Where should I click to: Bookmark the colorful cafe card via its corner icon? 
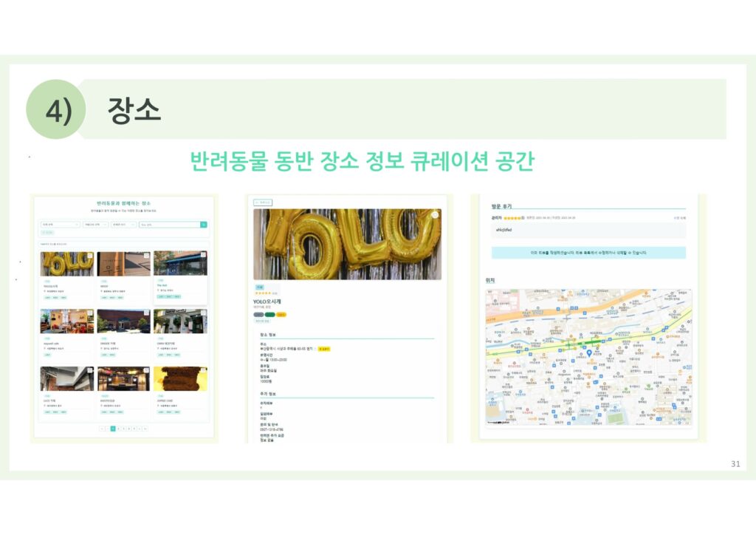pyautogui.click(x=90, y=313)
